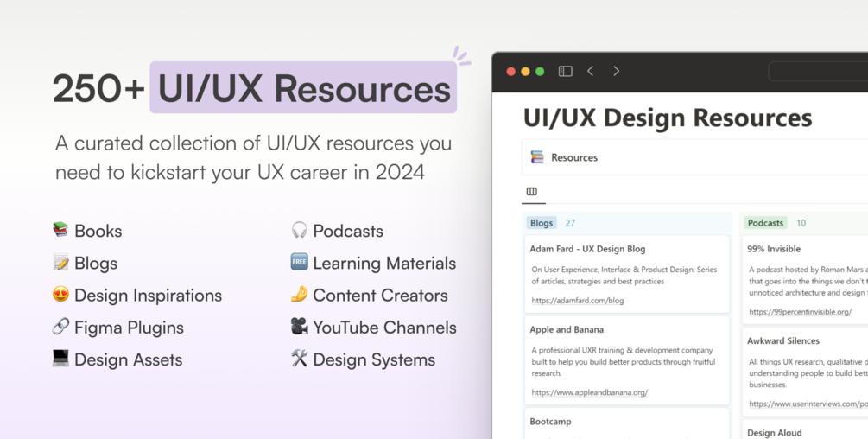Click the YouTube Channels camera icon
The width and height of the screenshot is (868, 439).
pos(299,326)
